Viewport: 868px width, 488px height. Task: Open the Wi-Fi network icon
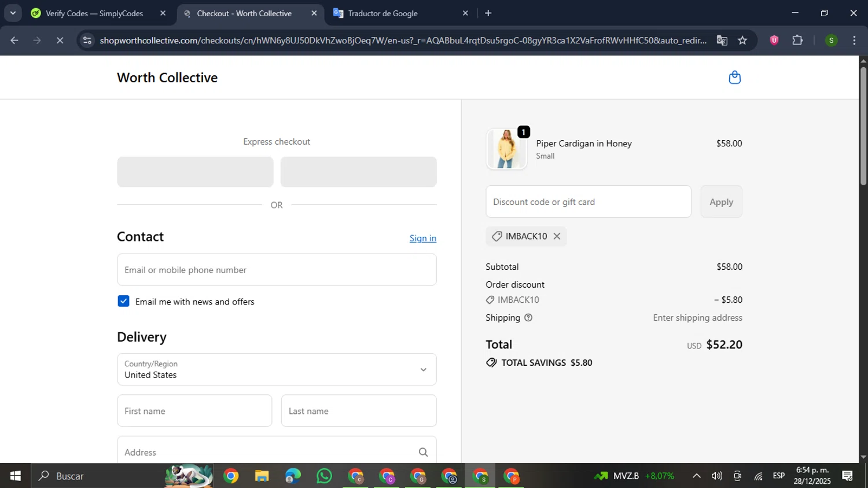pos(758,476)
